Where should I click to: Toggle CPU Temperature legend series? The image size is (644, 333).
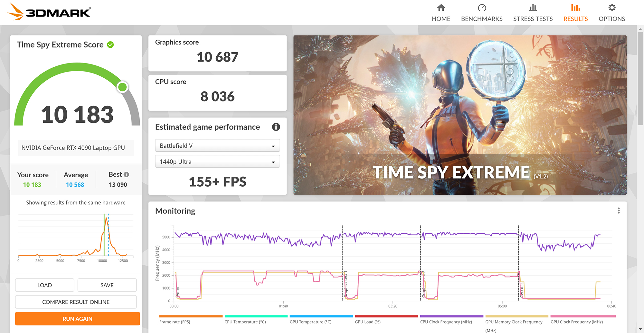(x=245, y=322)
